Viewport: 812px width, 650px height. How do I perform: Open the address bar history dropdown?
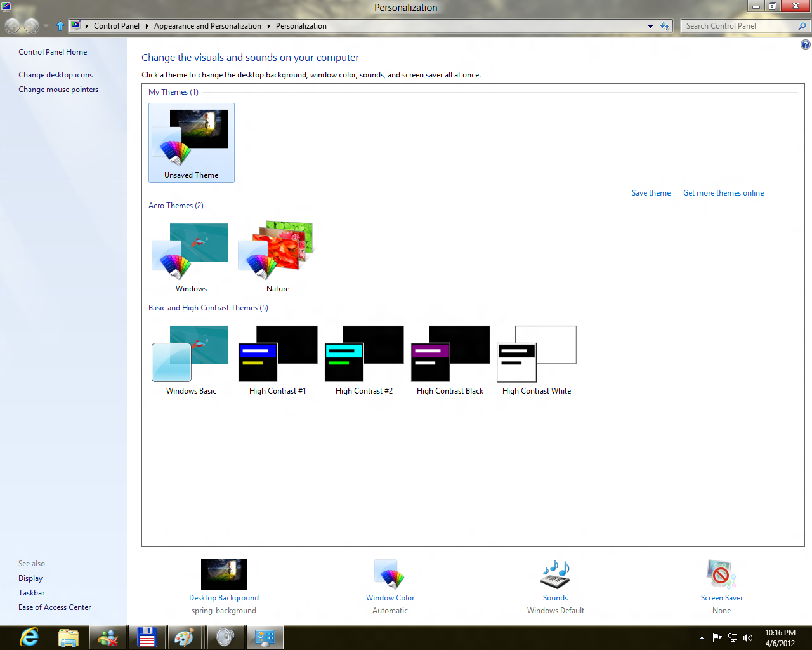(x=650, y=26)
